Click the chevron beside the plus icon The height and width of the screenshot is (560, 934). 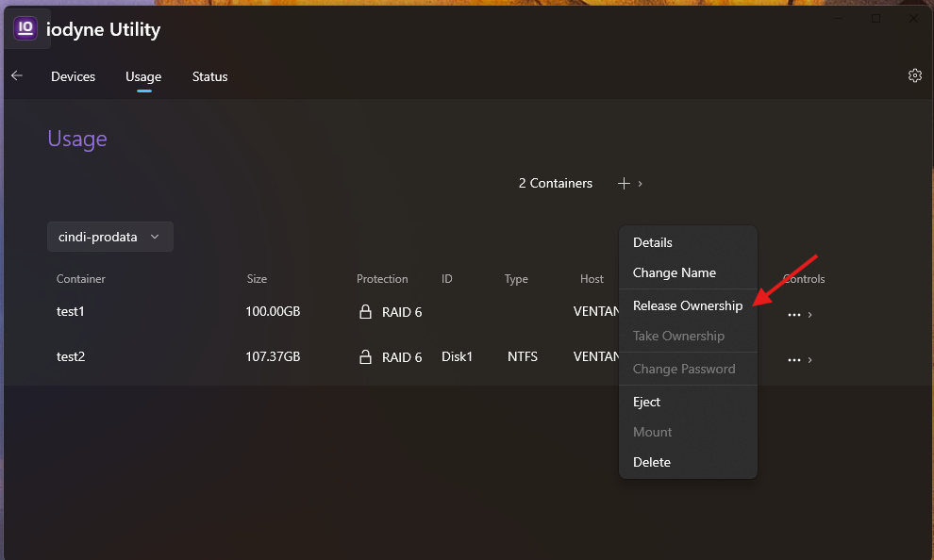(641, 184)
